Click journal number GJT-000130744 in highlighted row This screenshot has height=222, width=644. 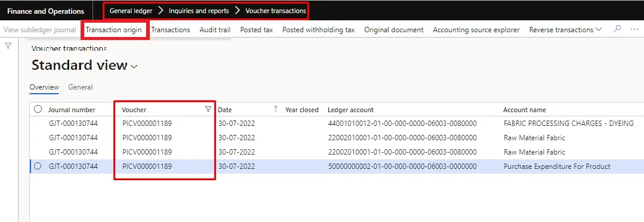[x=73, y=166]
